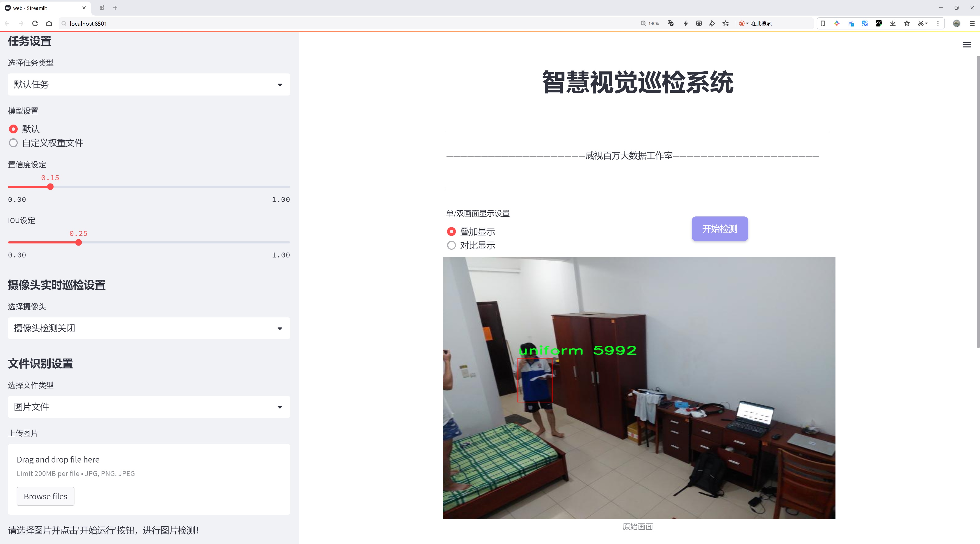Click the 'Browse files' button
The width and height of the screenshot is (980, 544).
coord(45,497)
